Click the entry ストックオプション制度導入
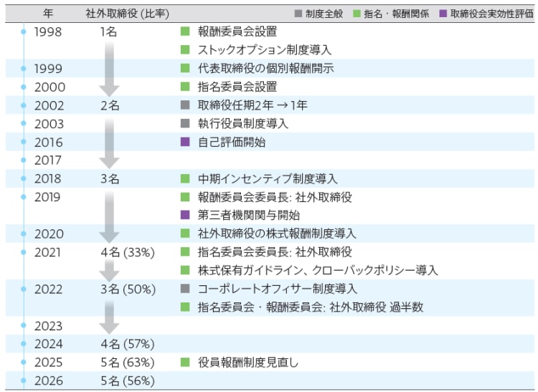 pos(265,50)
